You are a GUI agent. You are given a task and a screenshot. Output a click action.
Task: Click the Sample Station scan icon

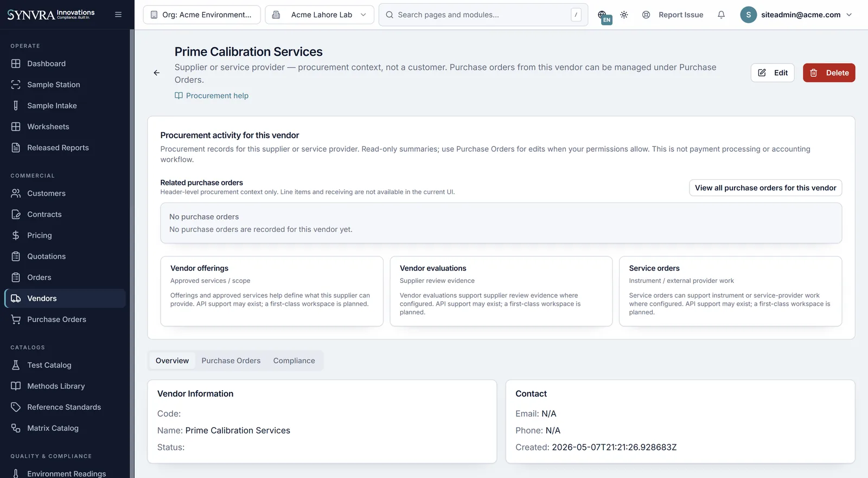pyautogui.click(x=16, y=85)
